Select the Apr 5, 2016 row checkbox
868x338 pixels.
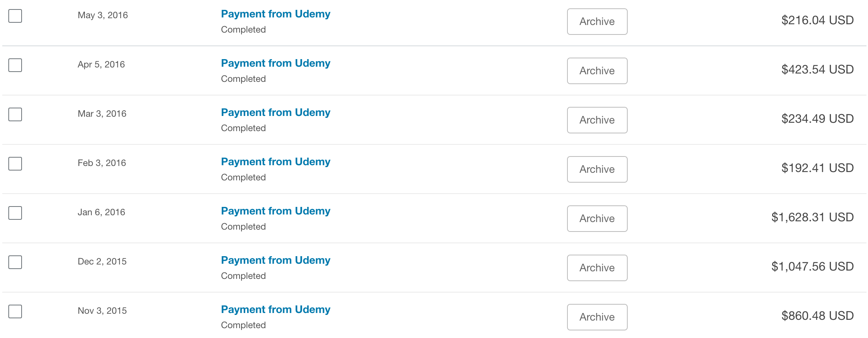pyautogui.click(x=15, y=65)
